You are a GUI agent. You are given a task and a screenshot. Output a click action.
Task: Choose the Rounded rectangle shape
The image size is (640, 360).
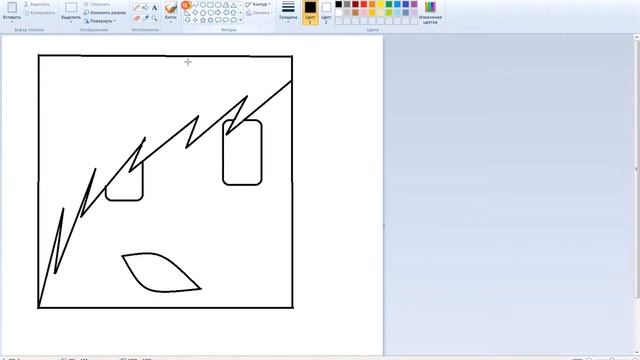tap(218, 4)
